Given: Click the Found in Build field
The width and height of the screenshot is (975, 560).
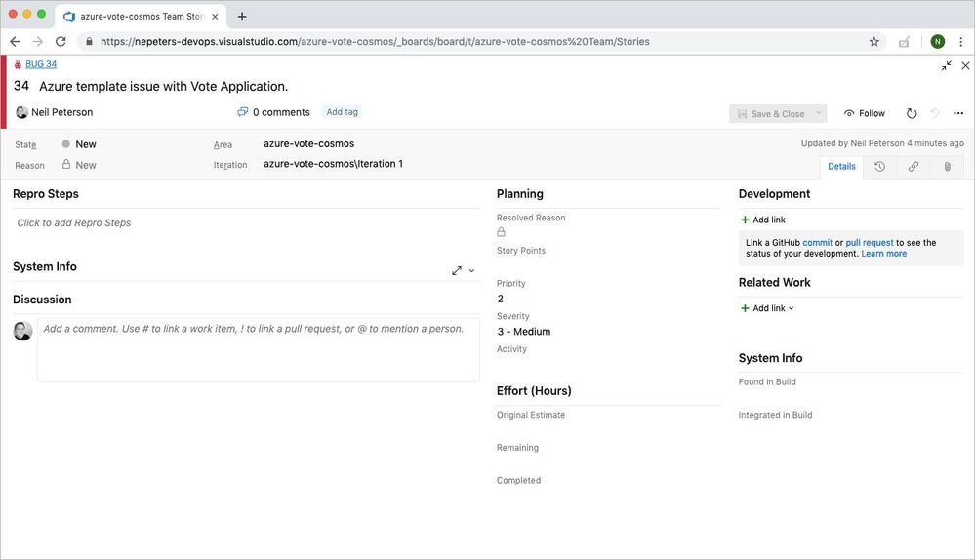Looking at the screenshot, I should pos(851,397).
